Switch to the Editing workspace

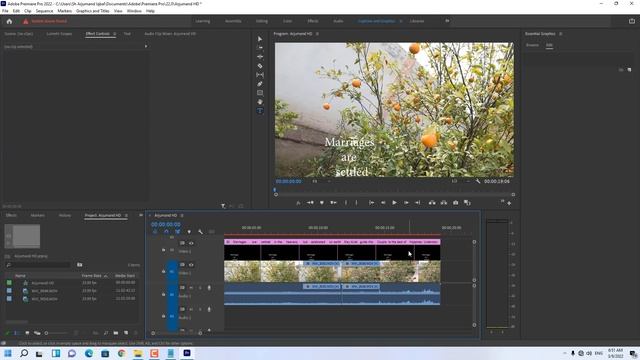click(262, 21)
